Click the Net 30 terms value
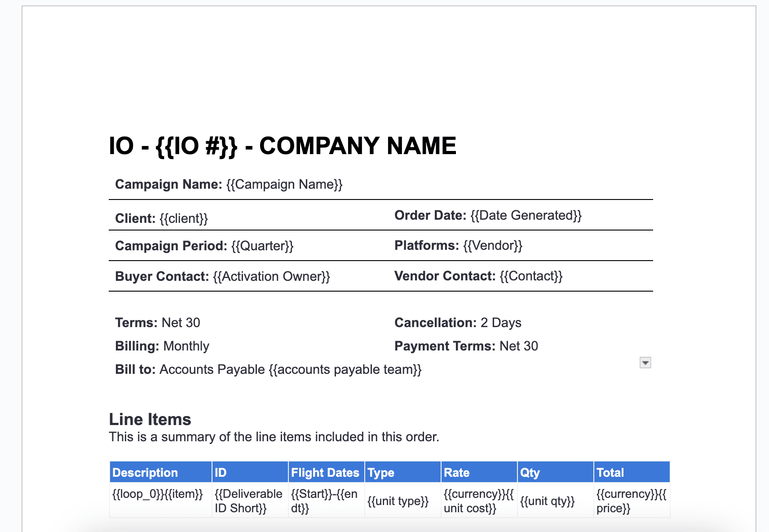The width and height of the screenshot is (769, 532). pos(181,323)
